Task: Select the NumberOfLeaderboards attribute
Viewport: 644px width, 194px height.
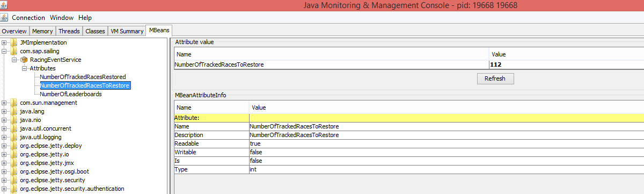Action: pos(71,94)
